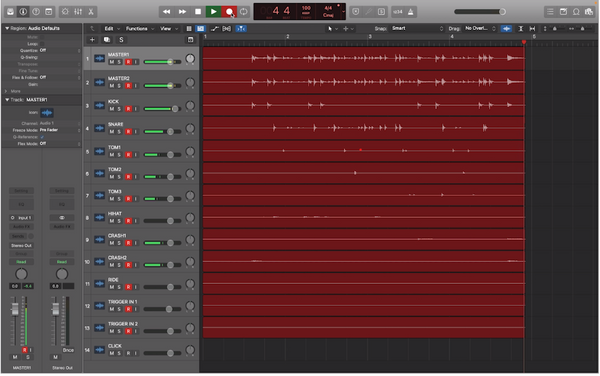Open the Library panel icon
This screenshot has height=376, width=600.
[x=10, y=12]
